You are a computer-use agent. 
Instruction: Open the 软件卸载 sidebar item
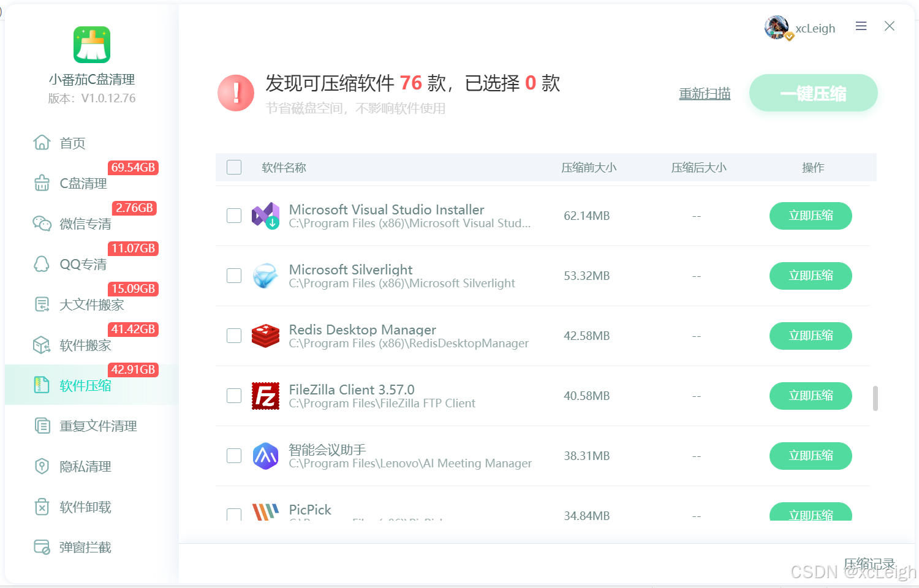pos(92,507)
